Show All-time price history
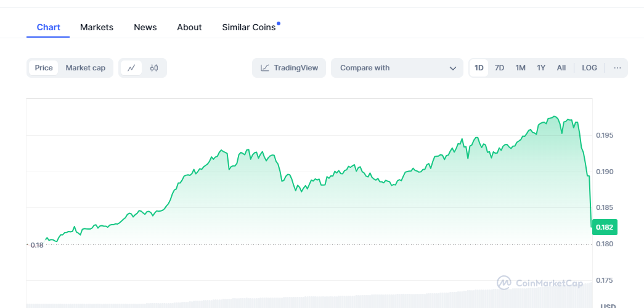 click(561, 68)
